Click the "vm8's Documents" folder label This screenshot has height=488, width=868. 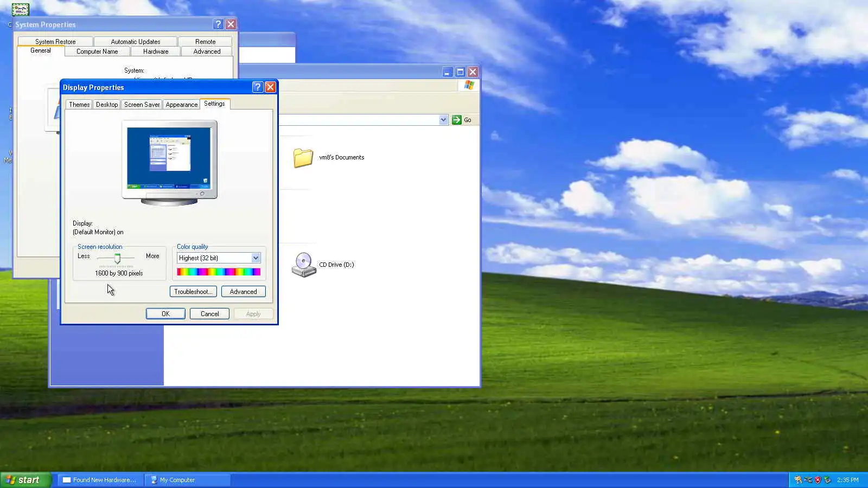tap(342, 158)
